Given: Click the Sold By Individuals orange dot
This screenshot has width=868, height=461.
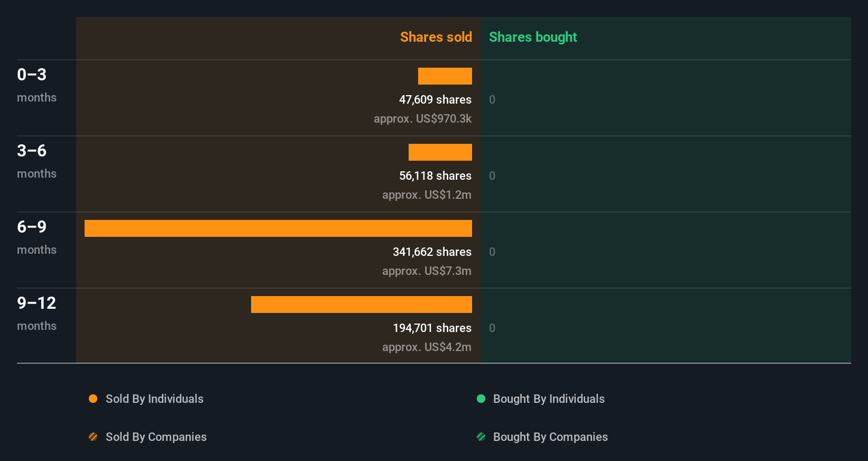Looking at the screenshot, I should (x=93, y=399).
